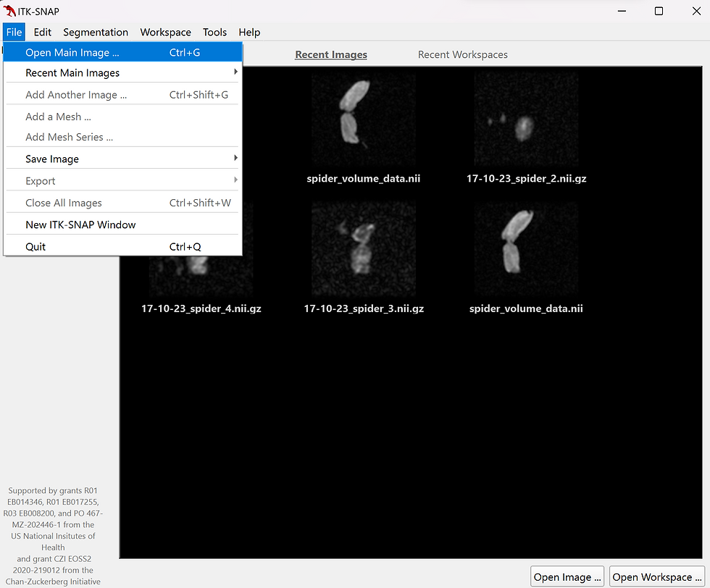710x588 pixels.
Task: Maximize the ITK-SNAP window
Action: 659,11
